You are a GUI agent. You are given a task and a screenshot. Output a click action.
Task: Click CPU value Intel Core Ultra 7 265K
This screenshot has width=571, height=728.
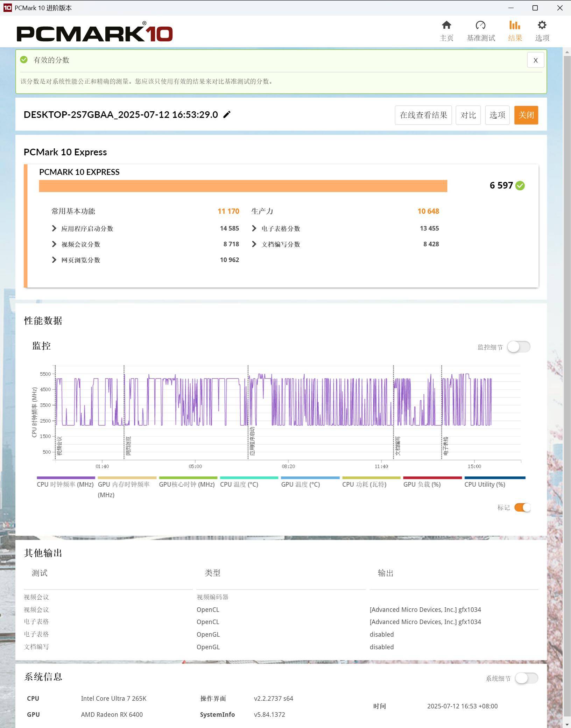click(x=114, y=698)
